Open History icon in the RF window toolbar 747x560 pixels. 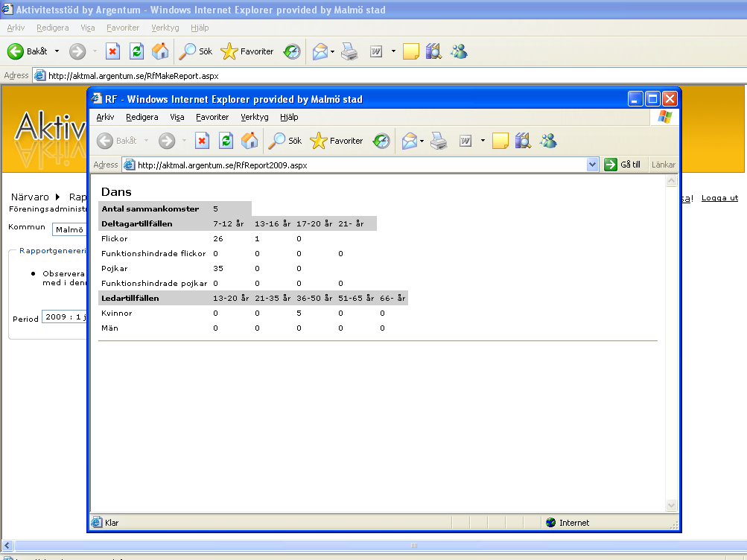(381, 141)
